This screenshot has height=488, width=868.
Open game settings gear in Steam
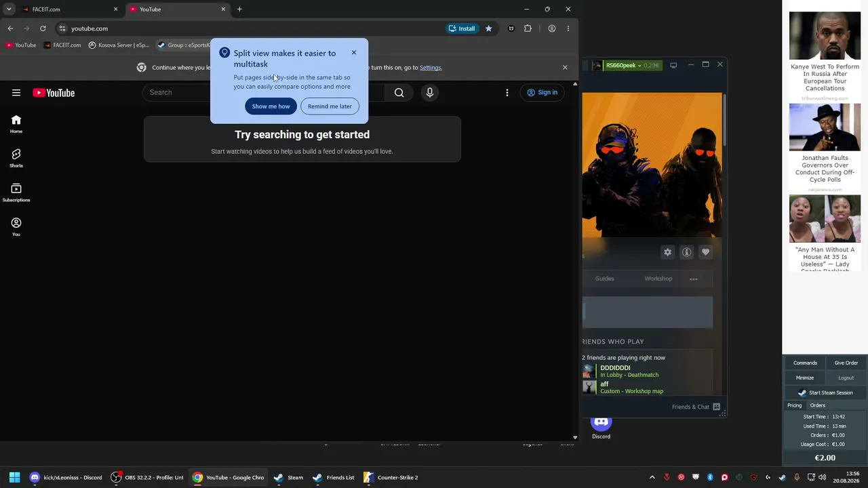click(668, 252)
